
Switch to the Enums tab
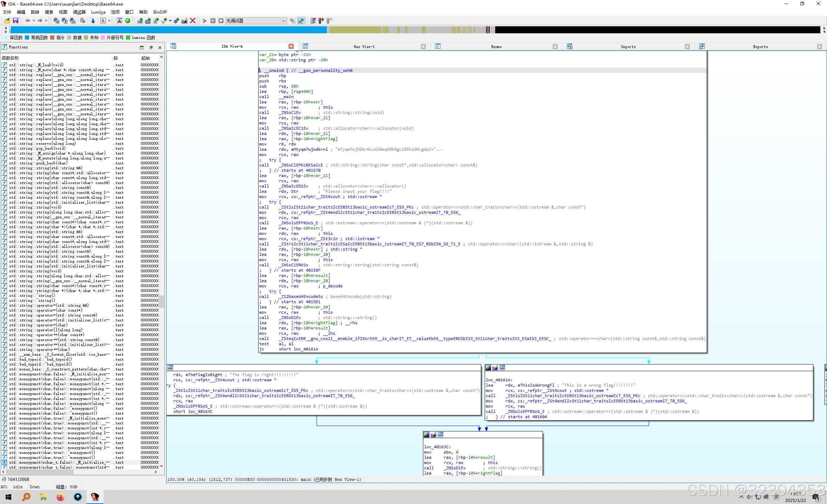pyautogui.click(x=497, y=46)
